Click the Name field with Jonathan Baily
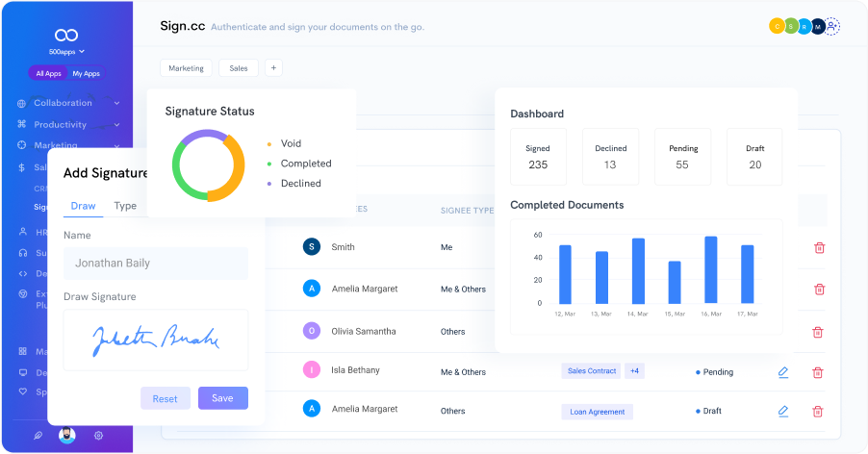 coord(155,263)
